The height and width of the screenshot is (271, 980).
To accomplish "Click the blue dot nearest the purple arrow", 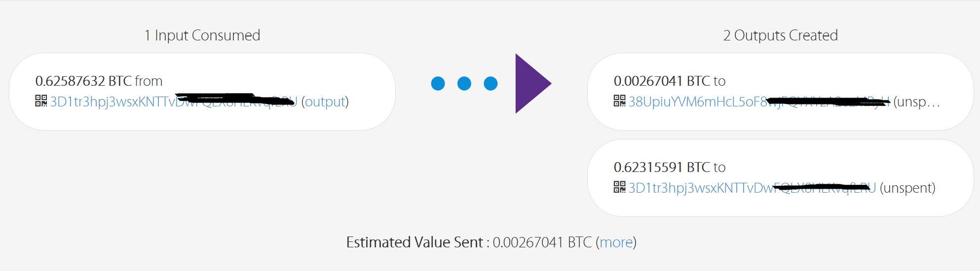I will coord(490,84).
